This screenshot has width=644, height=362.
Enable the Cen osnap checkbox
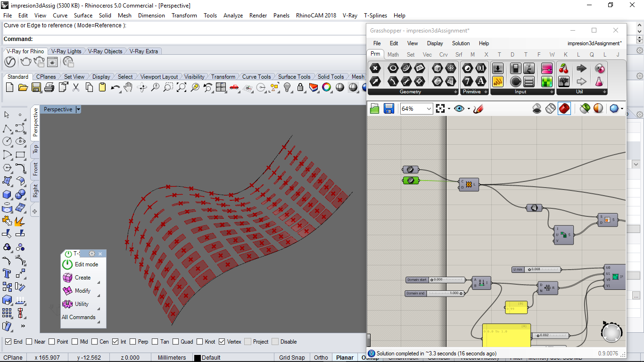(94, 342)
